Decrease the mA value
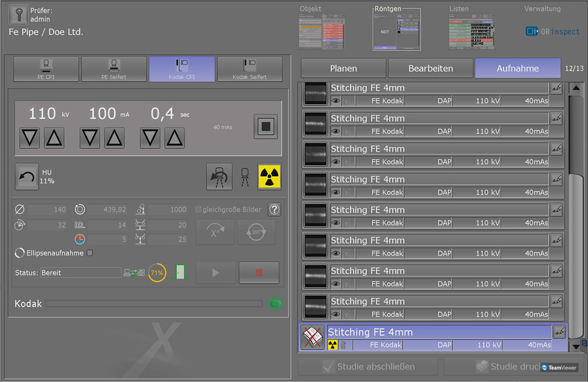The width and height of the screenshot is (588, 382). (89, 138)
